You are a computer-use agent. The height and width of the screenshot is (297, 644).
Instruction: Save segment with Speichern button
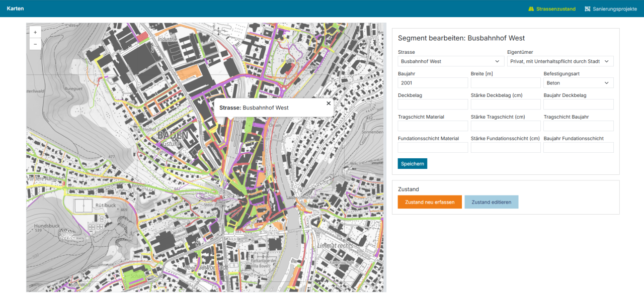tap(413, 164)
